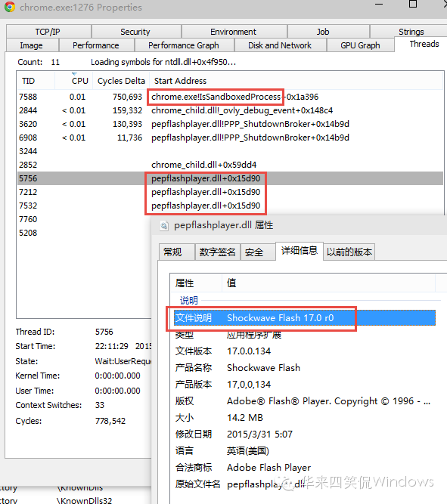Select thread row 3620

(230, 124)
